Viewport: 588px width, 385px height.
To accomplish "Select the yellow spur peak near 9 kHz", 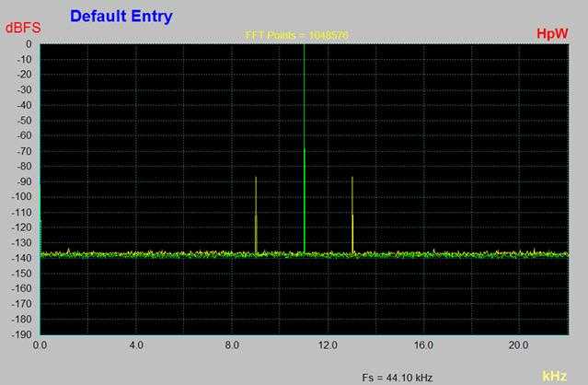I will [x=256, y=215].
